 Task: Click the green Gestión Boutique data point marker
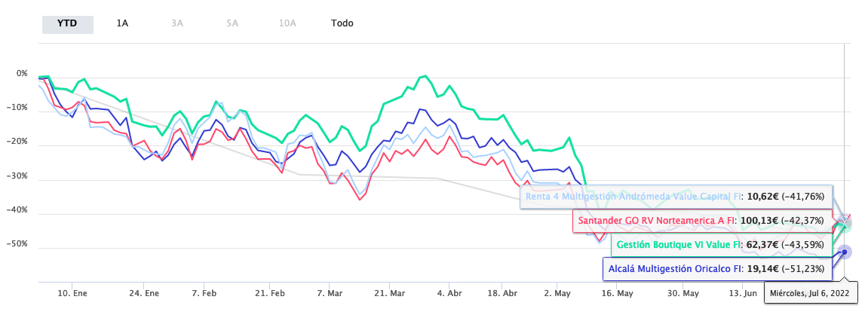[845, 225]
